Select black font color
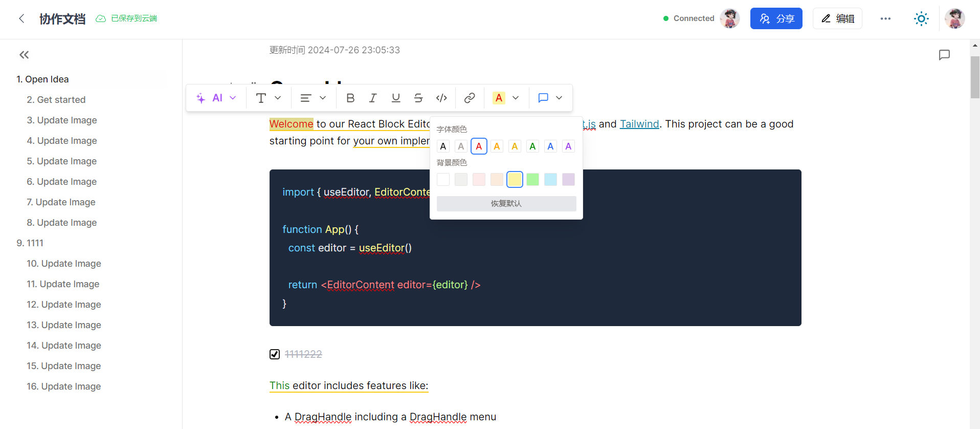Image resolution: width=980 pixels, height=429 pixels. point(443,146)
